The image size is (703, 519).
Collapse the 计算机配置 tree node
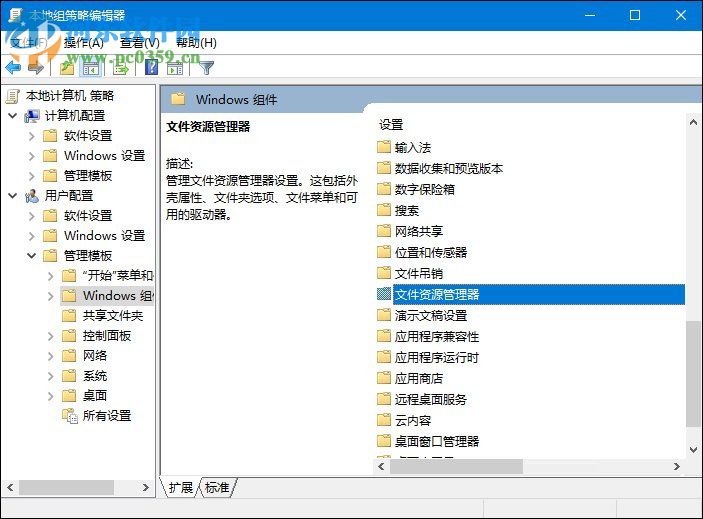click(x=13, y=116)
